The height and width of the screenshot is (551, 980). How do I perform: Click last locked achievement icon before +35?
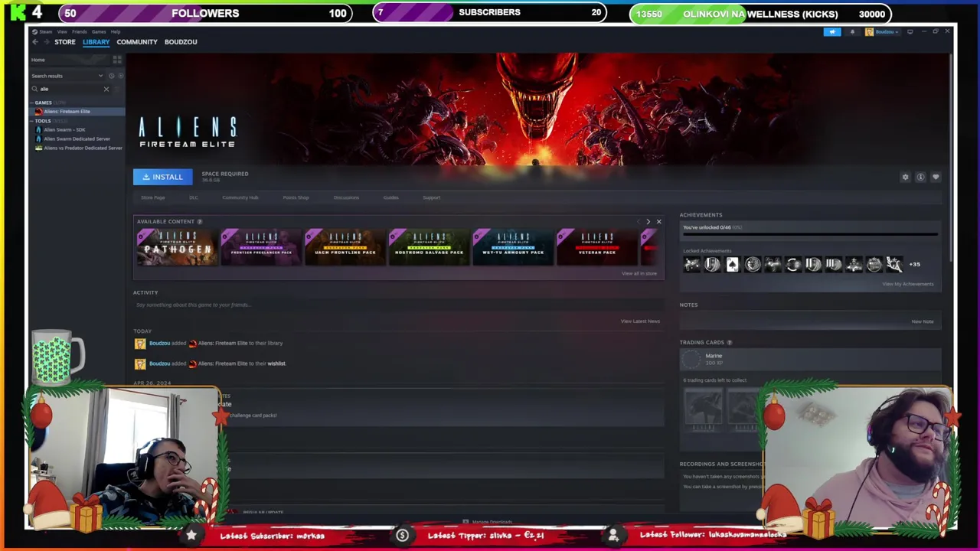(x=894, y=265)
